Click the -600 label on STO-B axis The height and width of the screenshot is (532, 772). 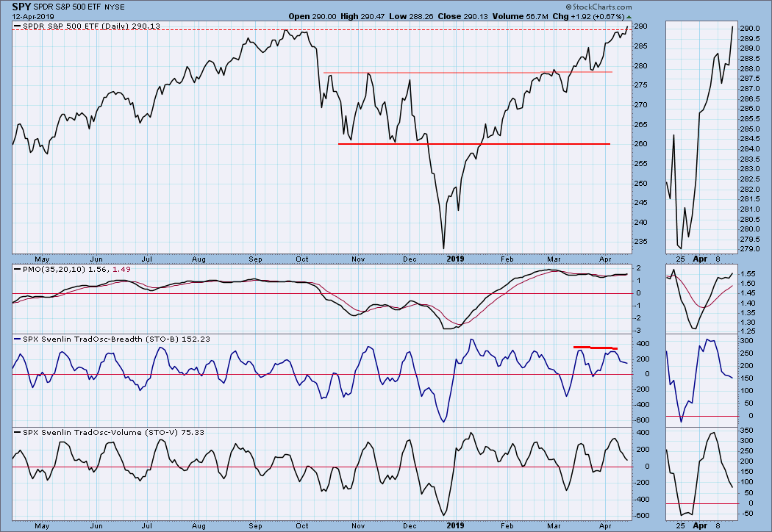pos(641,420)
